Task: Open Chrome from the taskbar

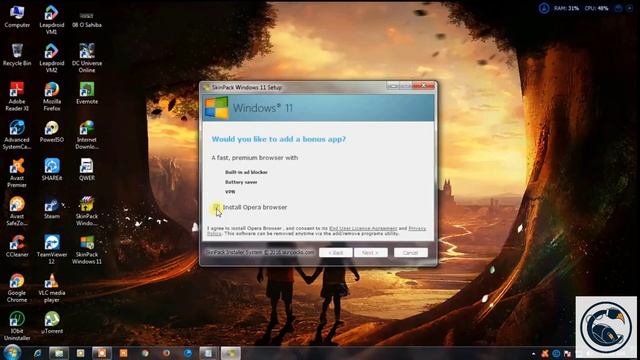Action: point(145,353)
